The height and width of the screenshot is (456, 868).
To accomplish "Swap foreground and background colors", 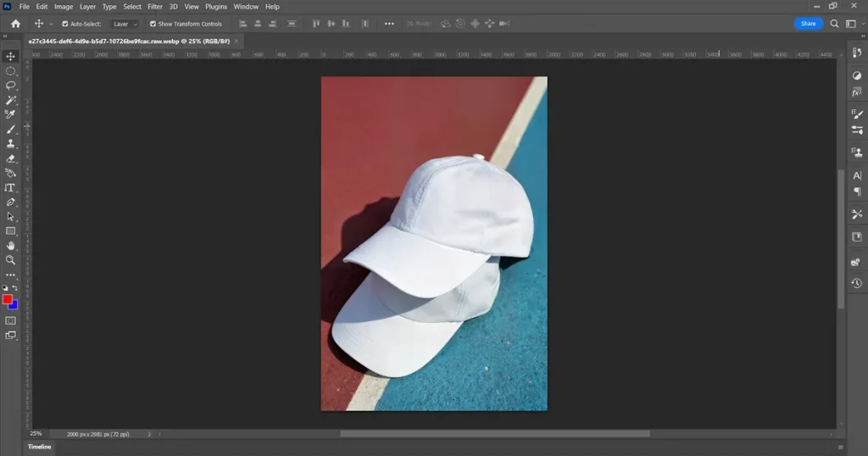I will 15,288.
